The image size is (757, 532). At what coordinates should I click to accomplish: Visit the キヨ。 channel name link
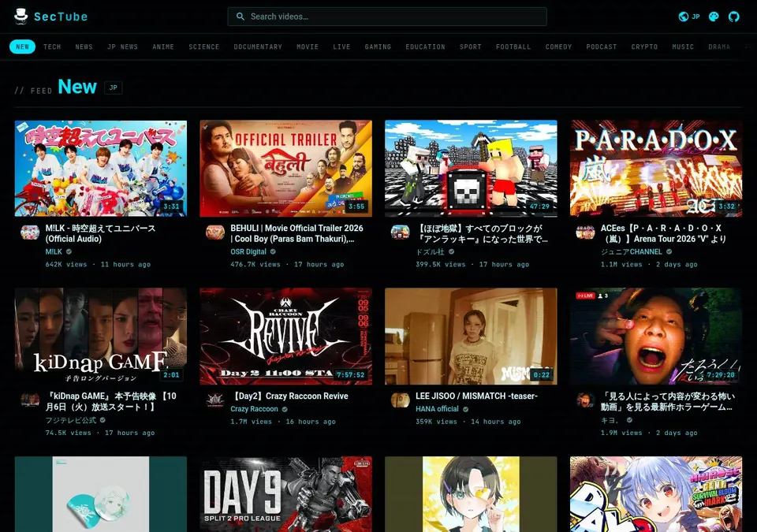tap(610, 420)
